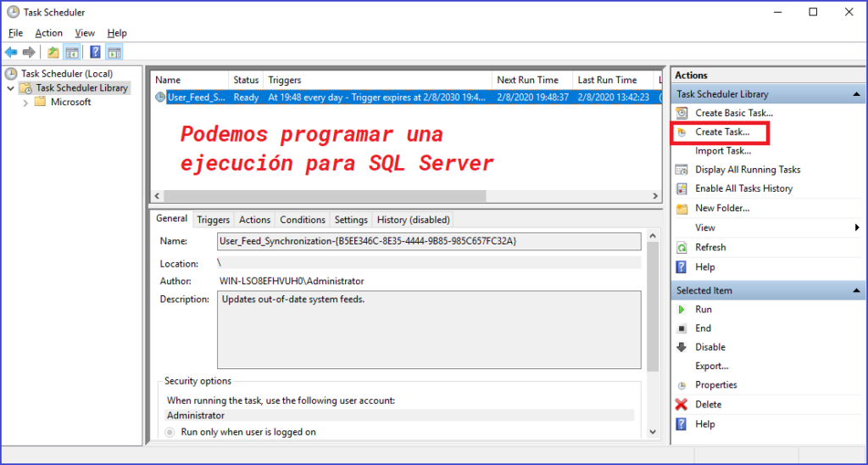Open the View submenu arrow in Actions
Image resolution: width=868 pixels, height=465 pixels.
[x=857, y=227]
